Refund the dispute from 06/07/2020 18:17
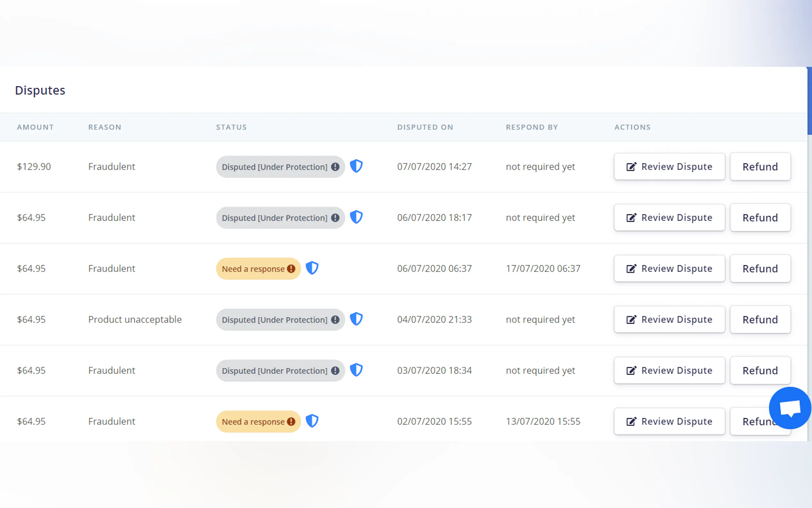This screenshot has height=508, width=812. pos(760,218)
